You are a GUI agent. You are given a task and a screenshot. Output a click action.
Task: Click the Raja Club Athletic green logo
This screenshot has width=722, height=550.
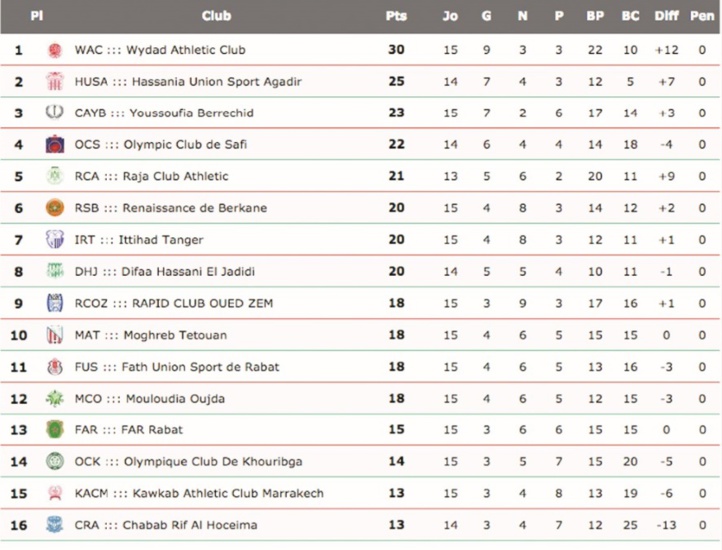tap(54, 177)
